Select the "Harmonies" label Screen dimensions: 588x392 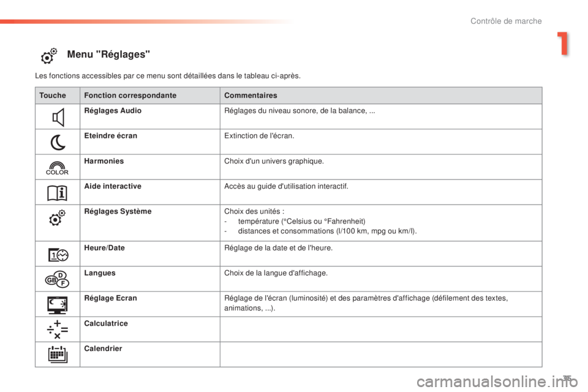tap(104, 161)
